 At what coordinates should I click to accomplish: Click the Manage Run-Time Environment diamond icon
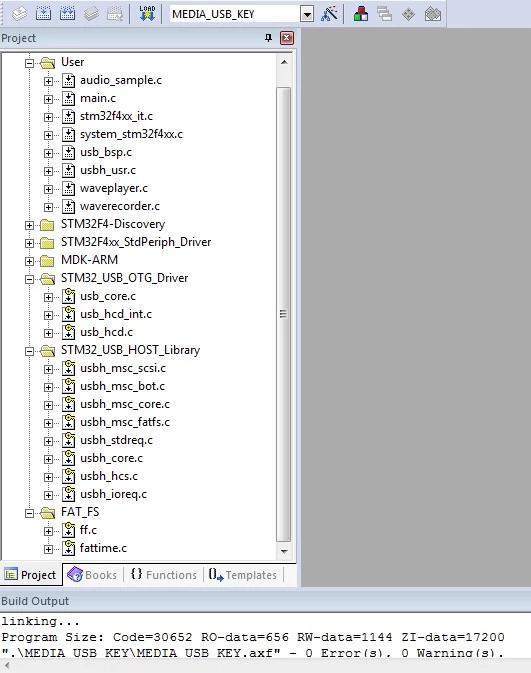(408, 14)
